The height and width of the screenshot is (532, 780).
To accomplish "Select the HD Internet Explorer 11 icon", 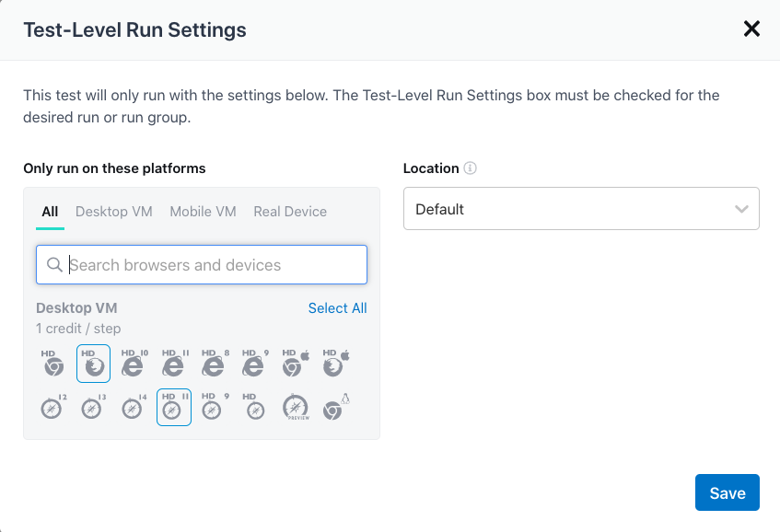I will click(x=175, y=364).
